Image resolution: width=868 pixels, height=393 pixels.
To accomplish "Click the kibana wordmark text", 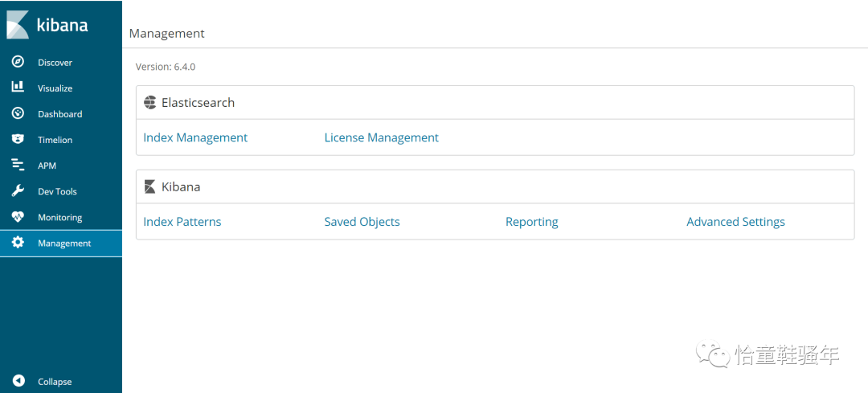I will tap(62, 25).
